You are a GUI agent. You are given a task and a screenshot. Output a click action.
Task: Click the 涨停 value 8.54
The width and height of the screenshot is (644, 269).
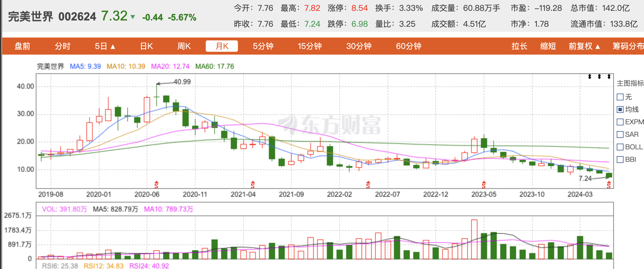point(360,8)
